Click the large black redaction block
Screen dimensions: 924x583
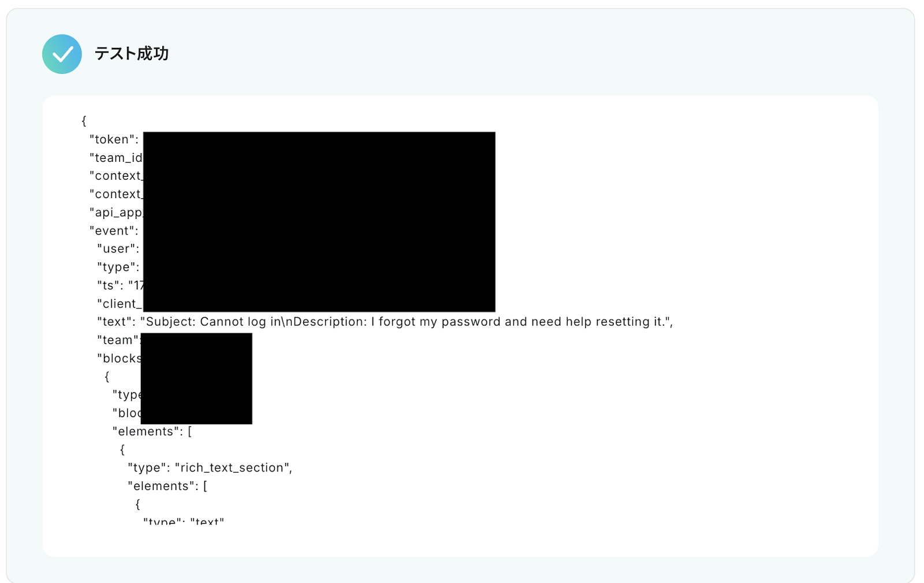[319, 222]
